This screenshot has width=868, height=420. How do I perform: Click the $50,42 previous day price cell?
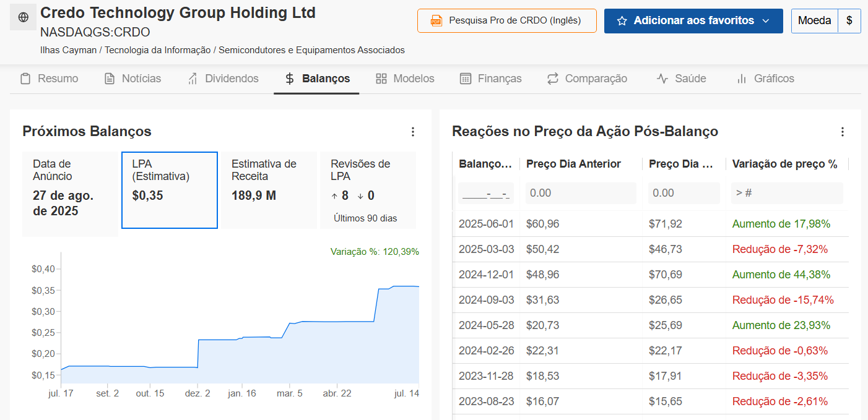tap(542, 249)
